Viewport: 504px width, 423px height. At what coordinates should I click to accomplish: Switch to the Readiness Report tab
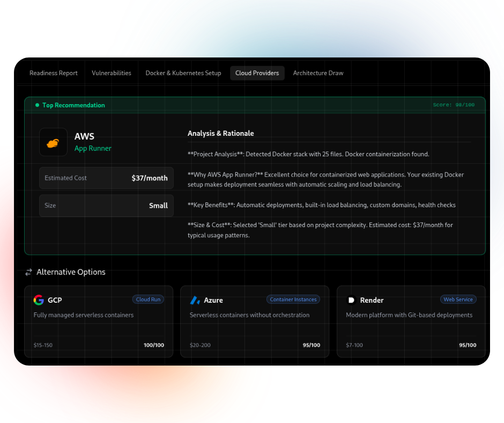pyautogui.click(x=53, y=73)
